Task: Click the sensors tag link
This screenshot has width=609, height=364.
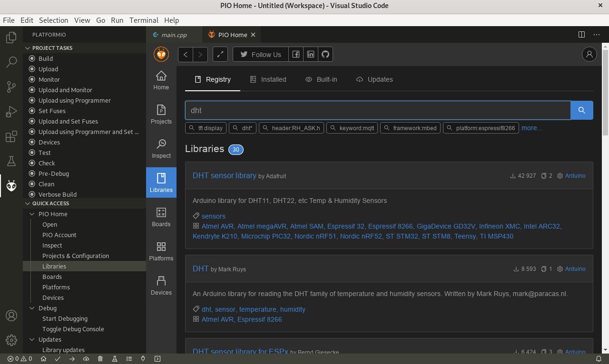Action: coord(214,216)
